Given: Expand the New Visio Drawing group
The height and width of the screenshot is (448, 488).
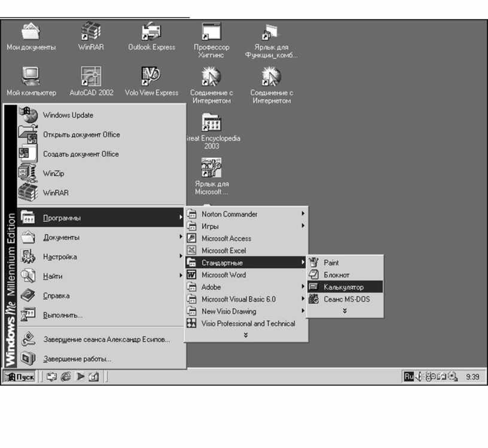Looking at the screenshot, I should [x=246, y=311].
